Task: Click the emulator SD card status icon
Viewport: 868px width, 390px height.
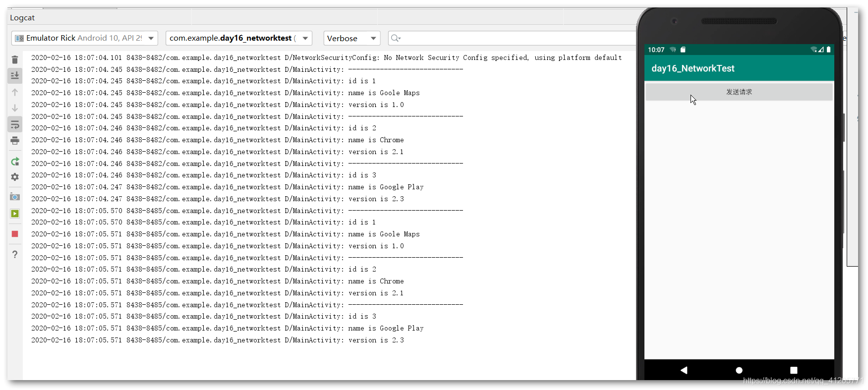Action: 683,50
